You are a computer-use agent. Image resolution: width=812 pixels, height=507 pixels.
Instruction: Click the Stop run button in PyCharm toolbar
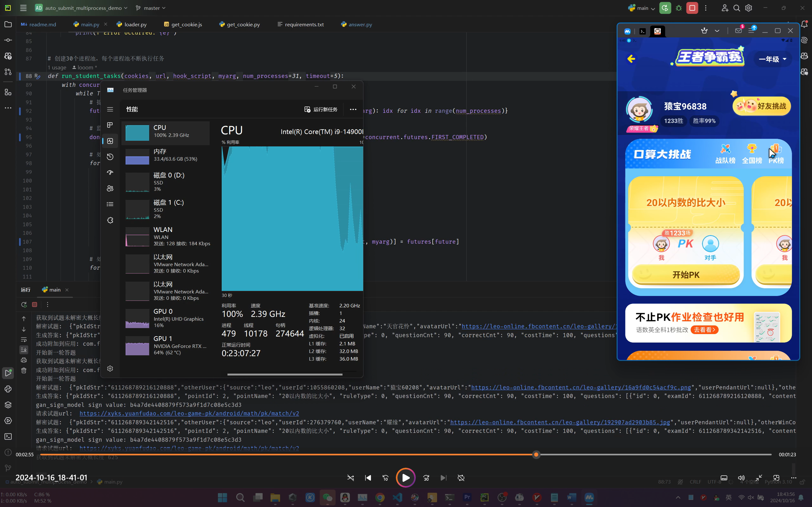tap(692, 8)
